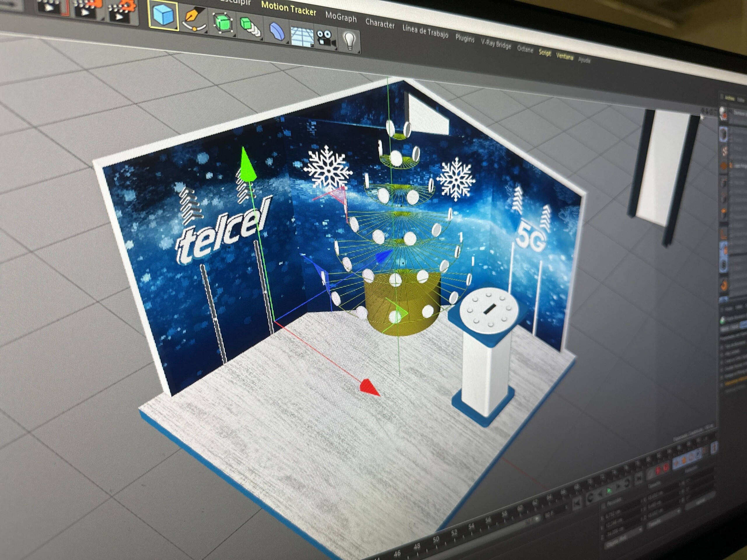Click frame 46 on the timeline ruler
747x560 pixels.
397,553
